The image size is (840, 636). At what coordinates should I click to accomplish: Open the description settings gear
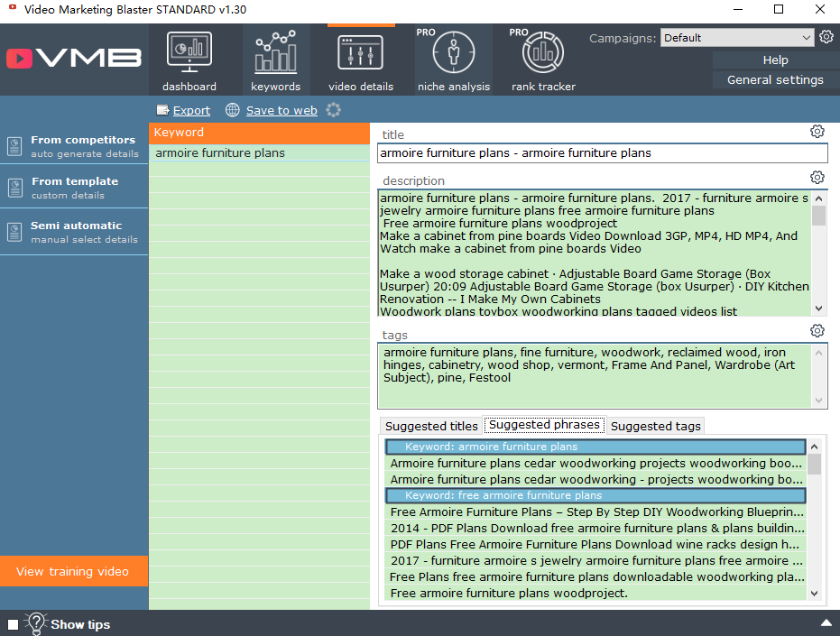point(817,177)
